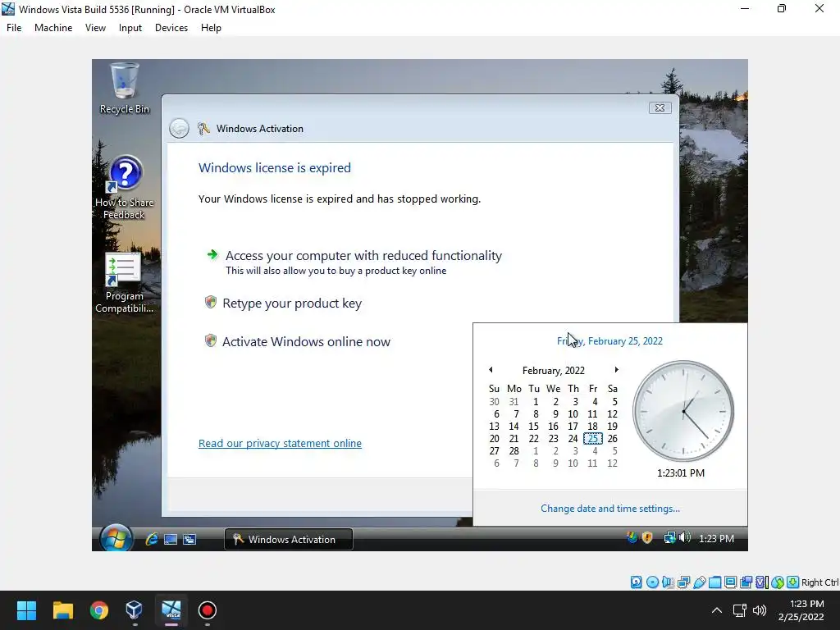Select February 1 in calendar

coord(535,402)
